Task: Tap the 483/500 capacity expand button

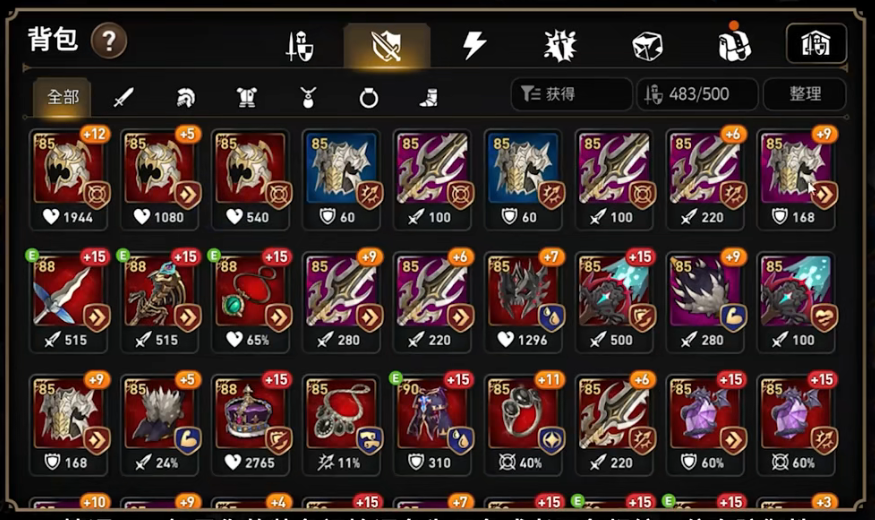Action: 698,94
